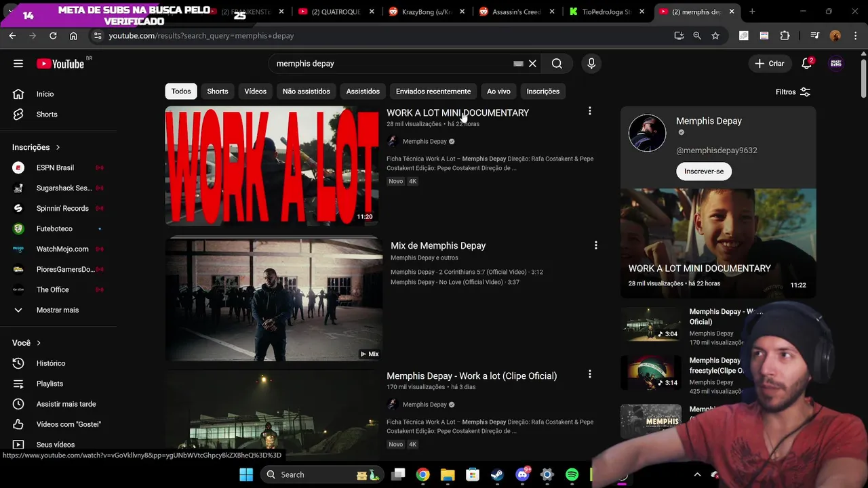Open media controls music-note icon
The image size is (868, 488).
tap(814, 36)
